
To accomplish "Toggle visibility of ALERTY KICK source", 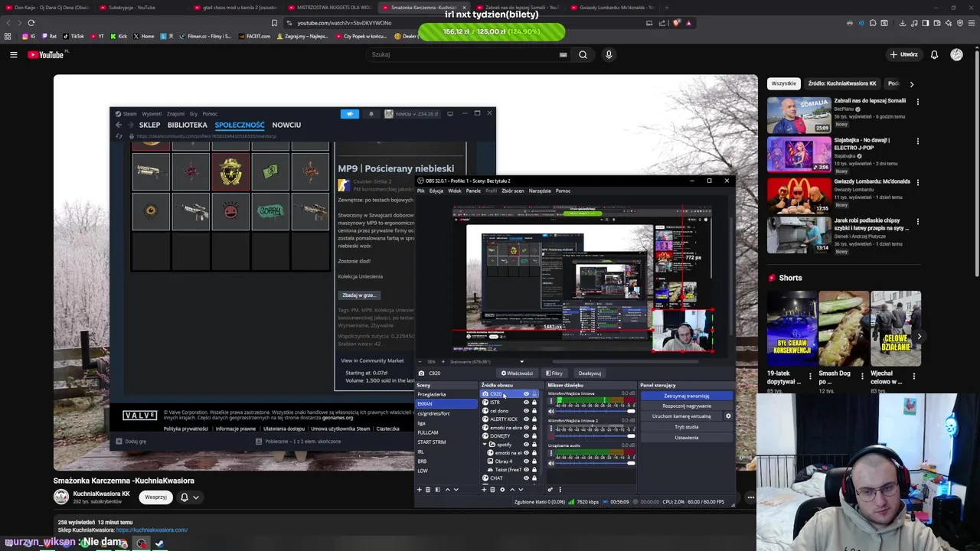I will pos(526,419).
